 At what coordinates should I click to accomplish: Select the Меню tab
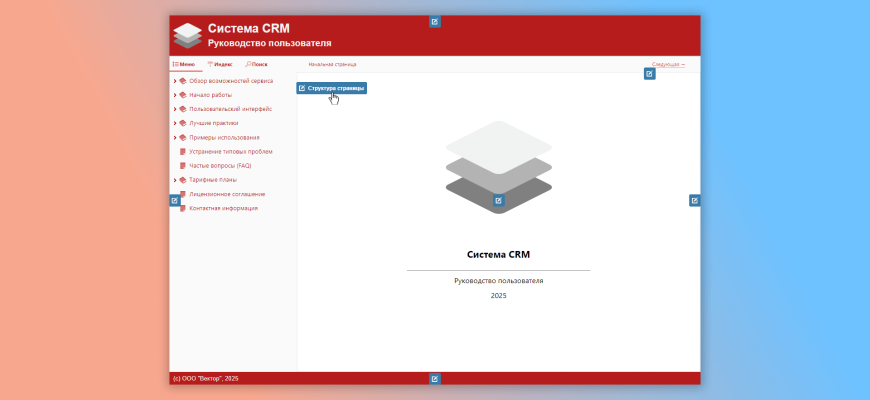coord(184,64)
